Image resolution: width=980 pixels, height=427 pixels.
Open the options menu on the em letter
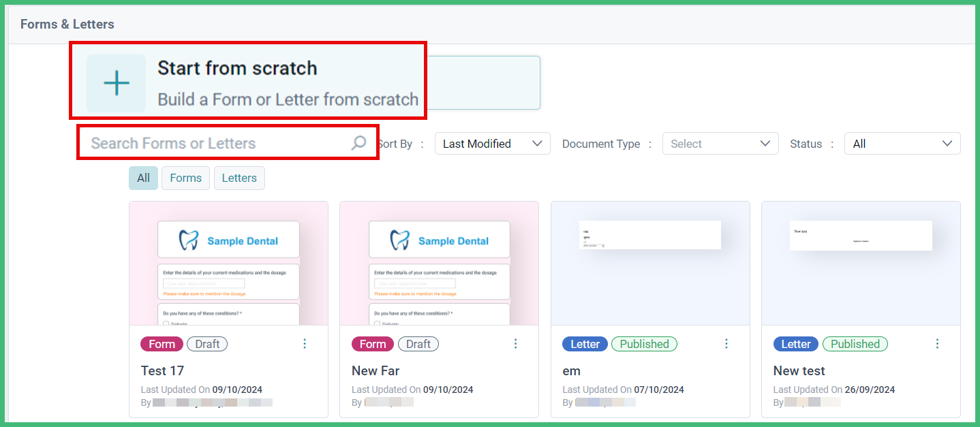click(x=726, y=344)
